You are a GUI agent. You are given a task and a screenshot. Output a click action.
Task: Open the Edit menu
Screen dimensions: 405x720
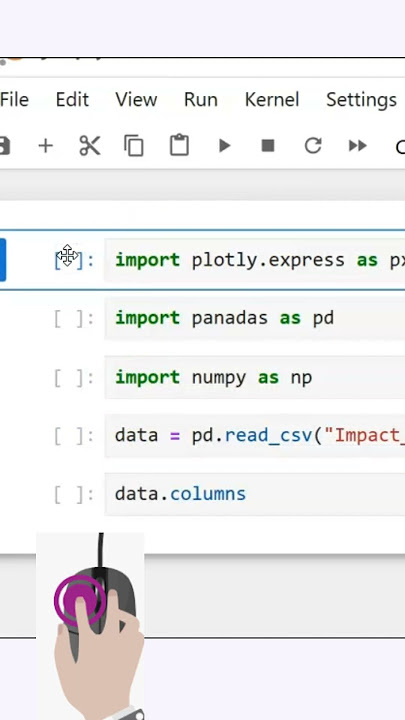click(x=72, y=100)
